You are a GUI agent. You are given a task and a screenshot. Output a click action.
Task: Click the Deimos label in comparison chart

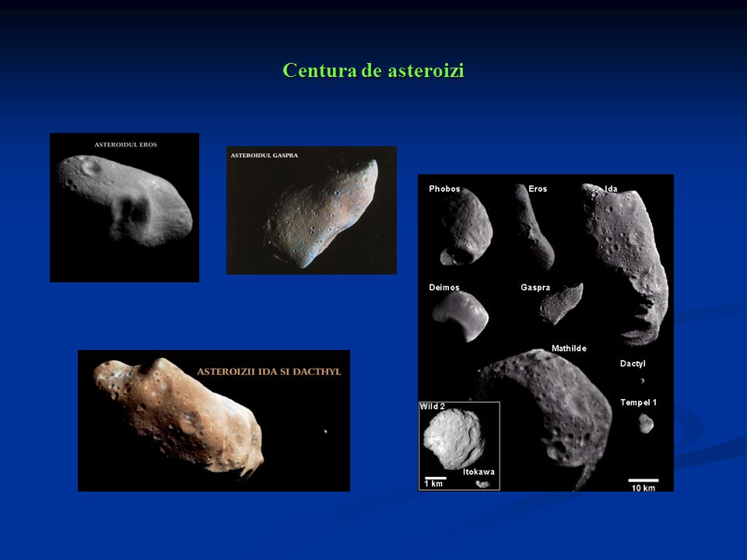click(444, 287)
